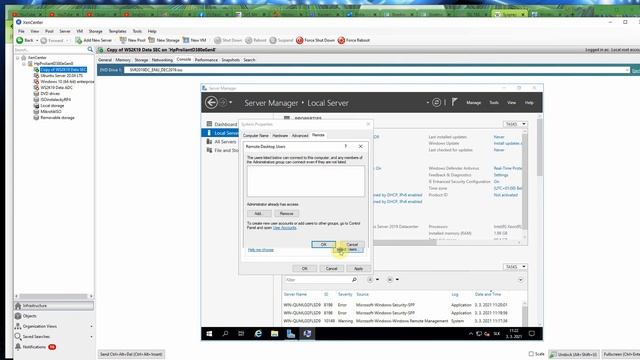Select Local storage in tree
The height and width of the screenshot is (360, 640).
52,105
